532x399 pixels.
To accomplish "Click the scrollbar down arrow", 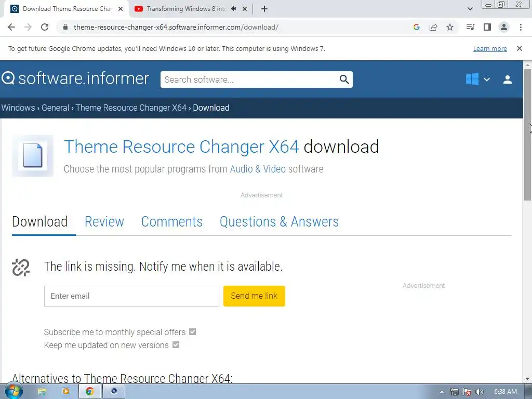I will (x=527, y=379).
